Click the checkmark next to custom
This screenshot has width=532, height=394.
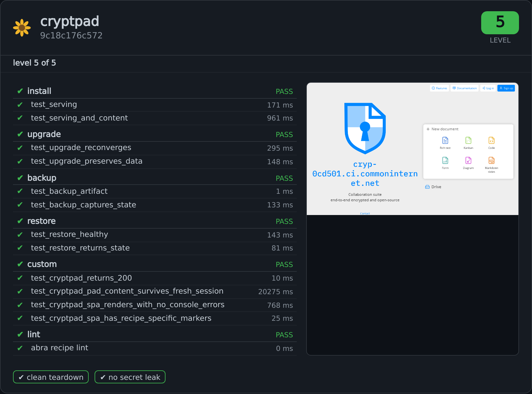[20, 264]
